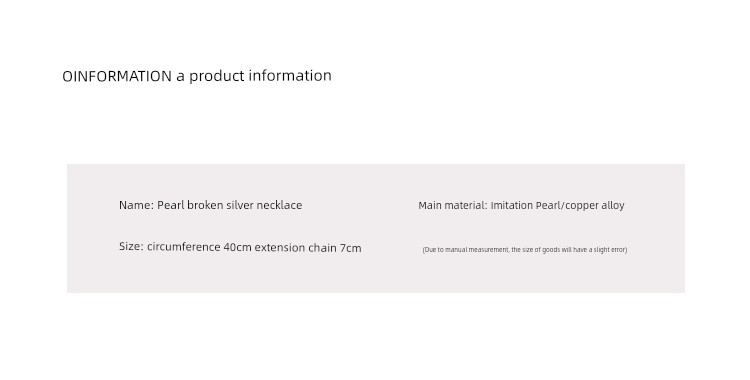The image size is (750, 380).
Task: Click the Size: circumference 40cm text
Action: [185, 247]
